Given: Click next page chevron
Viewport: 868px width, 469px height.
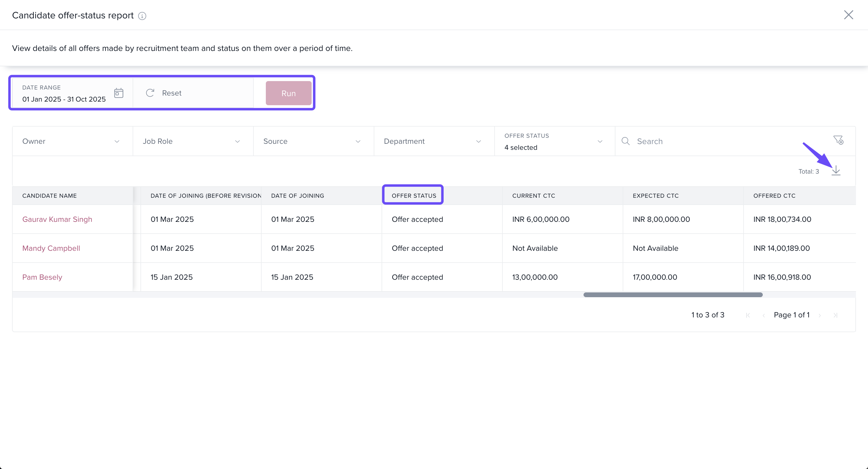Looking at the screenshot, I should pos(820,315).
